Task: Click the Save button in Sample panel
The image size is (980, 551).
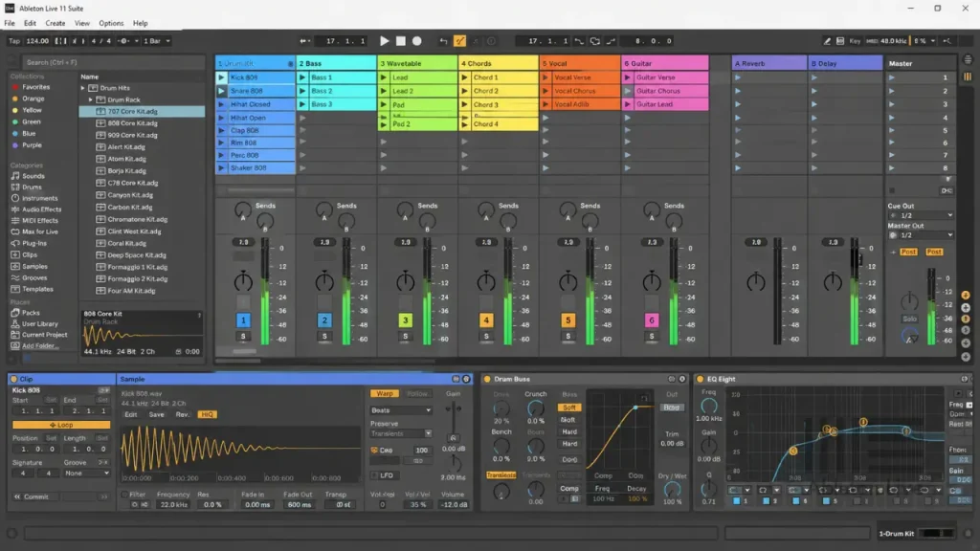Action: (x=156, y=414)
